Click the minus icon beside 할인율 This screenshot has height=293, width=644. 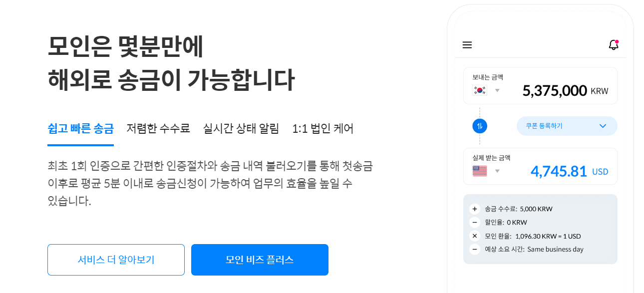click(x=475, y=223)
